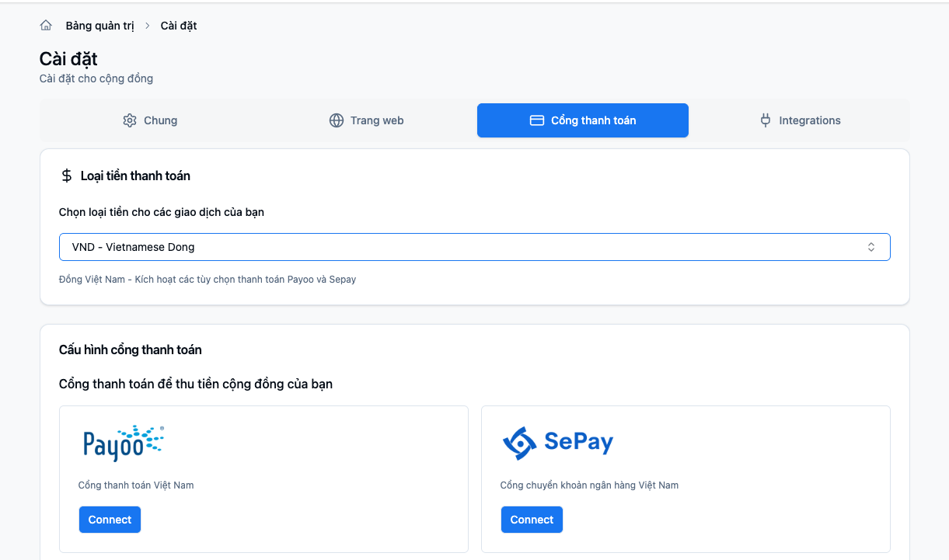Click the plug icon on the Integrations tab
The height and width of the screenshot is (560, 949).
(x=766, y=120)
